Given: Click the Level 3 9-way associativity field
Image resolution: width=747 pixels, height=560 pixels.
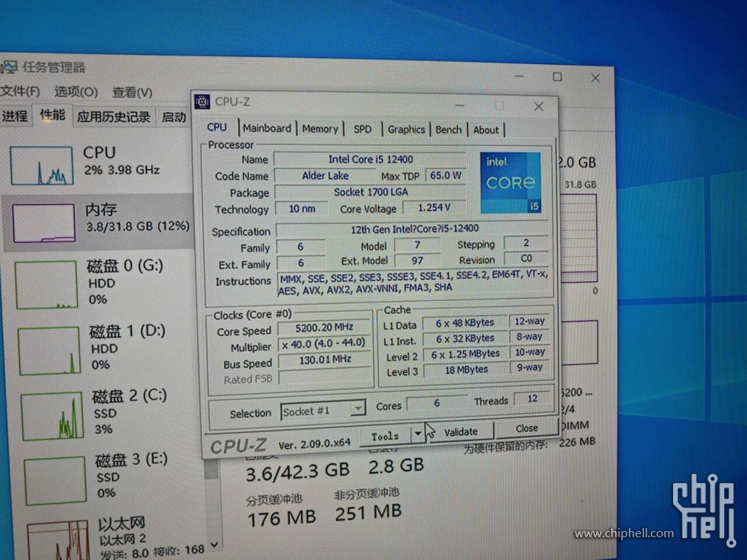Looking at the screenshot, I should [x=530, y=367].
